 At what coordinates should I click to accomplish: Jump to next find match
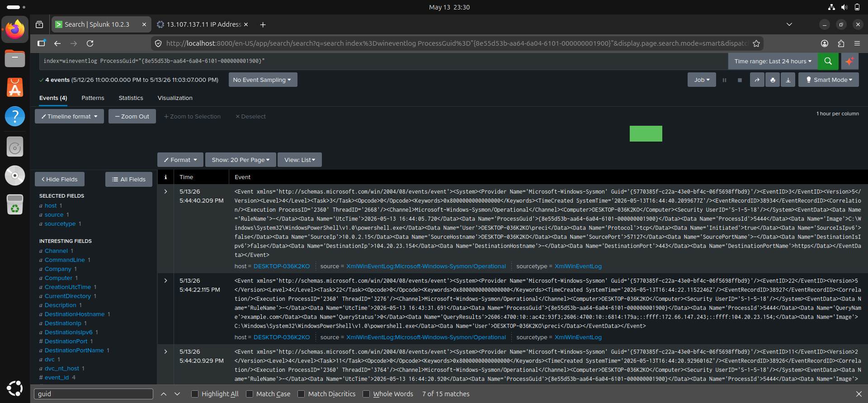tap(177, 394)
